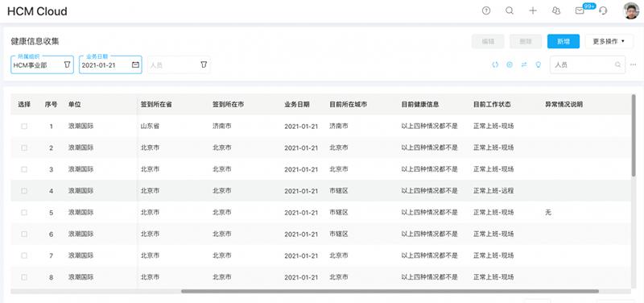The width and height of the screenshot is (644, 303).
Task: Click 市辖区 cell in row 6
Action: (339, 234)
